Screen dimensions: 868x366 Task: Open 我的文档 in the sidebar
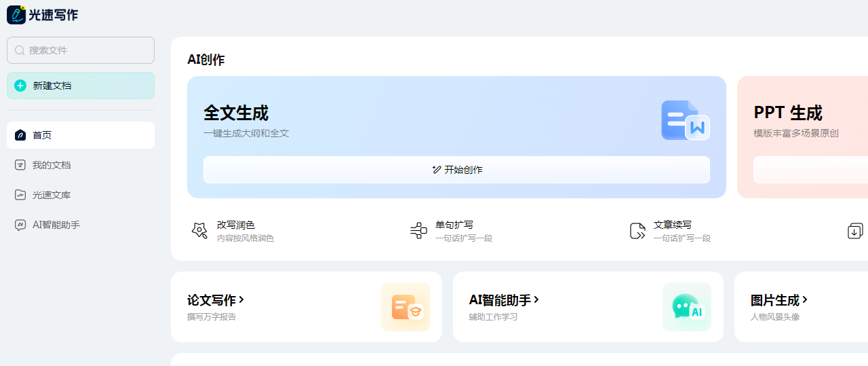click(81, 165)
